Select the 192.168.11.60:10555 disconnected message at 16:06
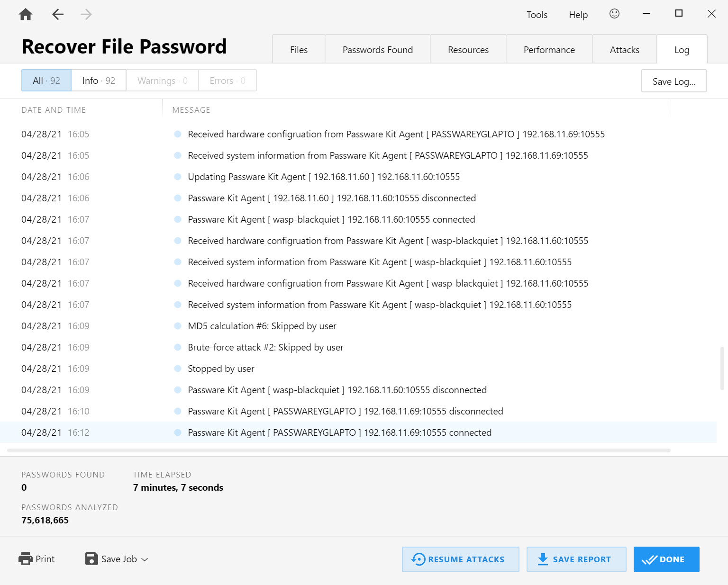 click(x=332, y=198)
